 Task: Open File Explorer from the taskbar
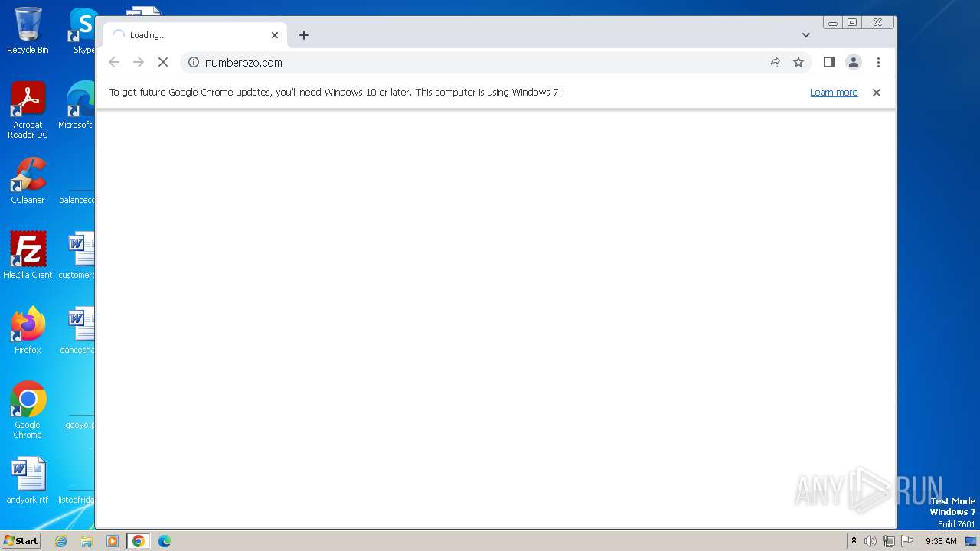click(x=87, y=541)
